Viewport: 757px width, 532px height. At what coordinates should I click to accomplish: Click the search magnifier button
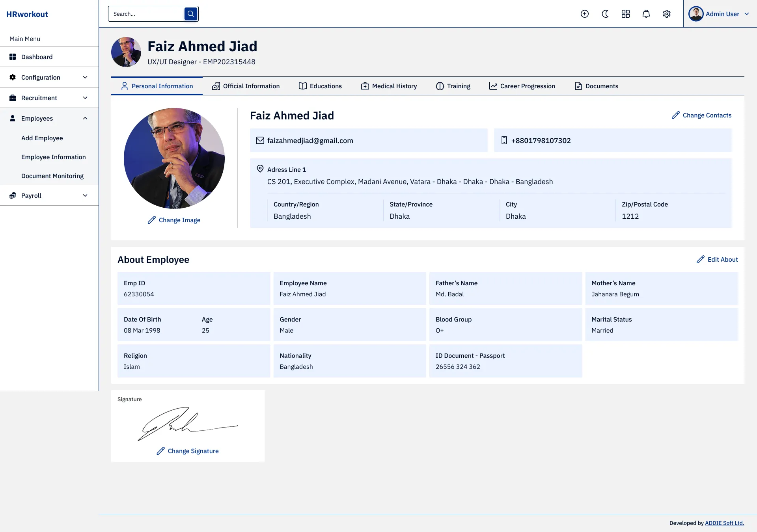click(x=191, y=14)
